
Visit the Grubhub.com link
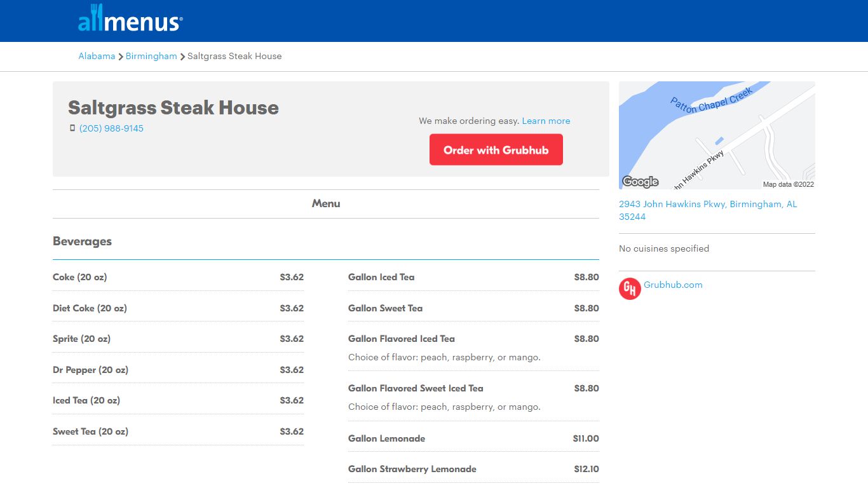point(673,285)
